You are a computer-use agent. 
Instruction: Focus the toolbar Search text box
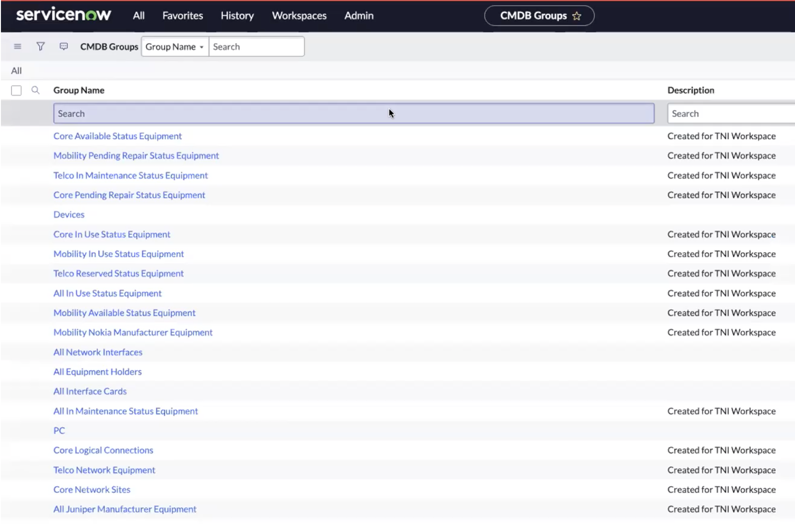256,46
